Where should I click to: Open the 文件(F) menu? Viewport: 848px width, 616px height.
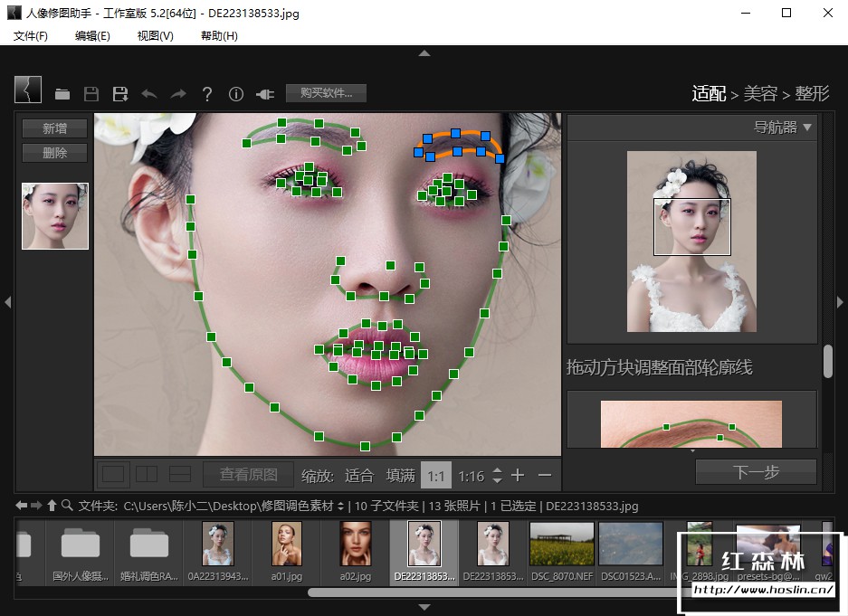pos(31,35)
